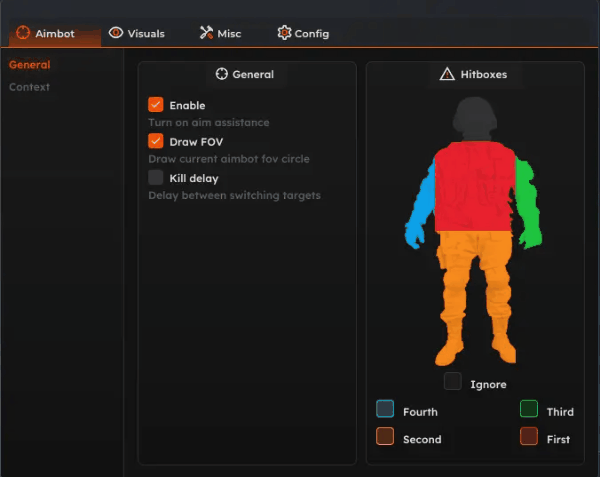This screenshot has height=477, width=600.
Task: Pick the First priority red swatch
Action: point(529,436)
